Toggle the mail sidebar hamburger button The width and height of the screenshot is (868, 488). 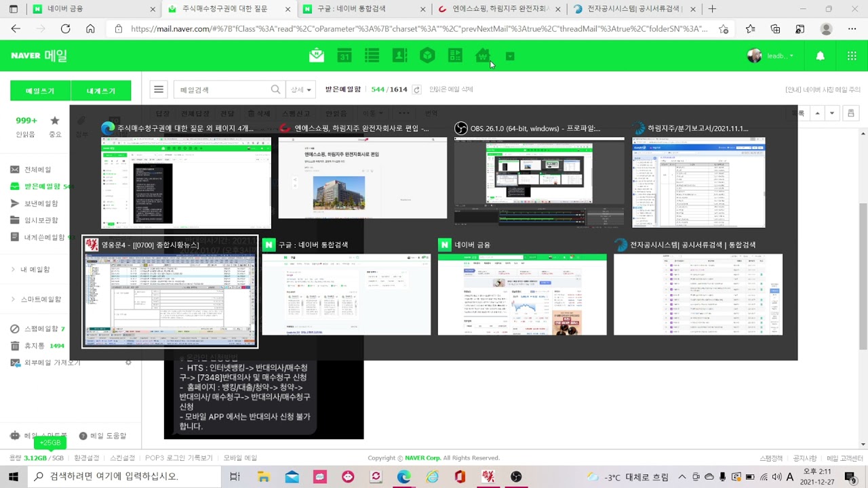click(x=159, y=89)
